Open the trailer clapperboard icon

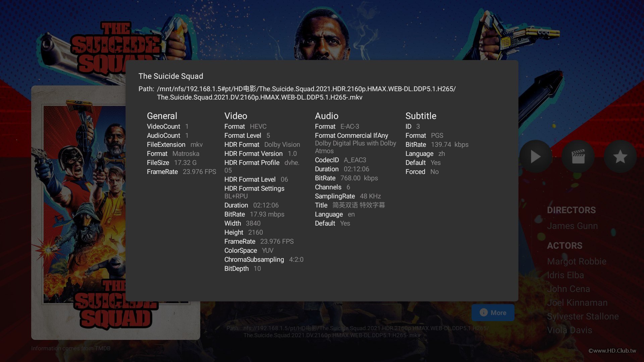coord(578,157)
